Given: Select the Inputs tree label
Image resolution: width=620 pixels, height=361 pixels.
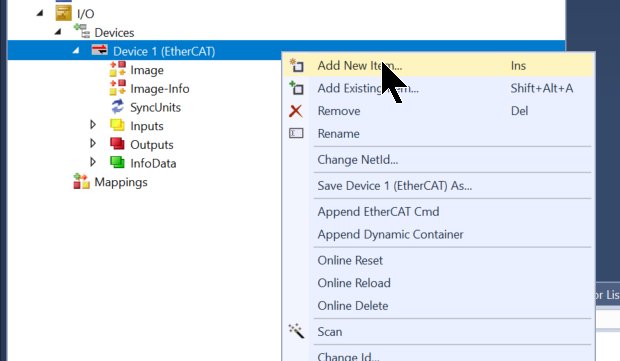Looking at the screenshot, I should click(x=147, y=126).
